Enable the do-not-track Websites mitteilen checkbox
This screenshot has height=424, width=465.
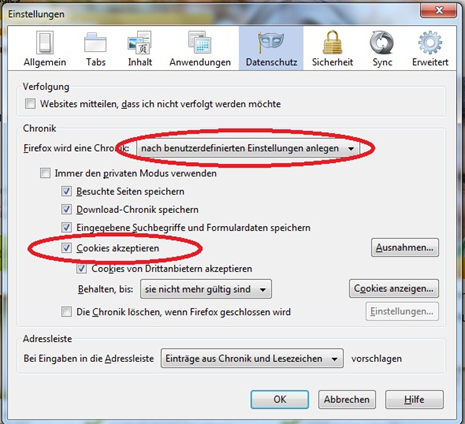30,104
